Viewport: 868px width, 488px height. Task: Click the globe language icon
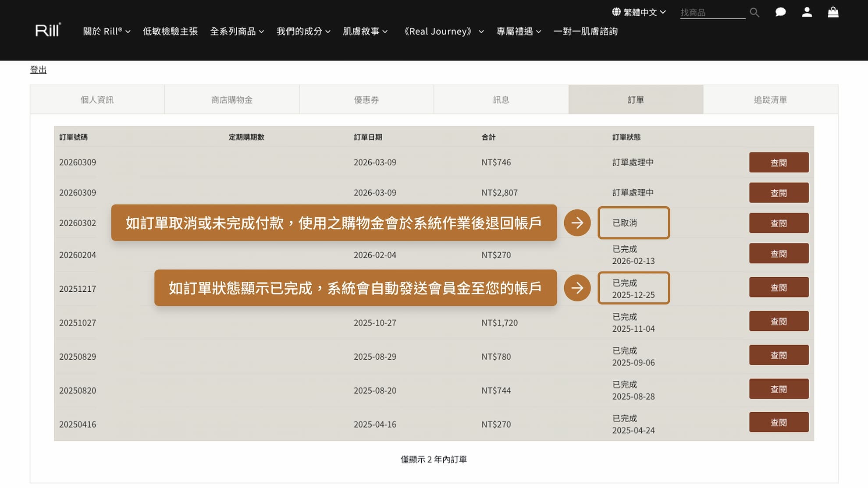click(616, 12)
